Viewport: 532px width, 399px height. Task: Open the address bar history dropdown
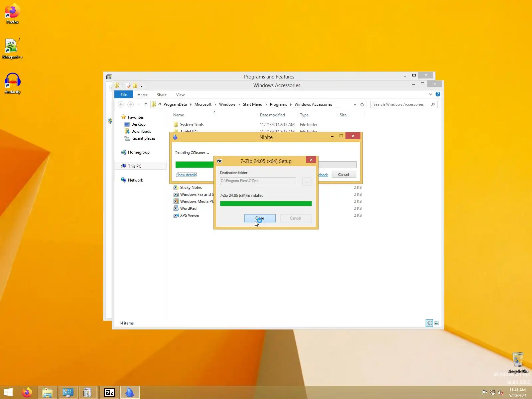(x=355, y=104)
